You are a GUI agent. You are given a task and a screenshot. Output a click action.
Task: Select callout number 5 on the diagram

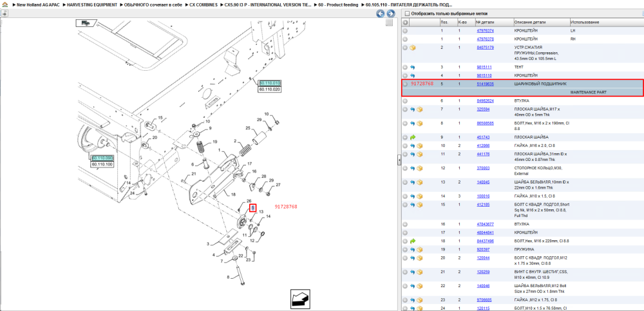(253, 208)
